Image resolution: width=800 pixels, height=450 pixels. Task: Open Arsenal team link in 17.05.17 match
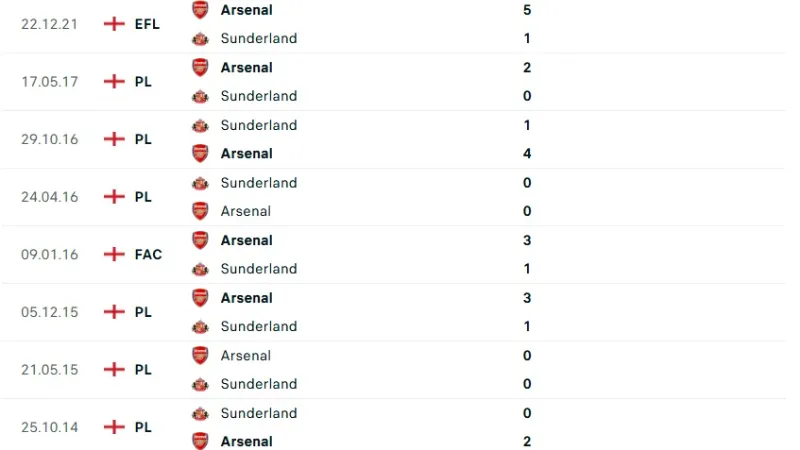[x=246, y=68]
